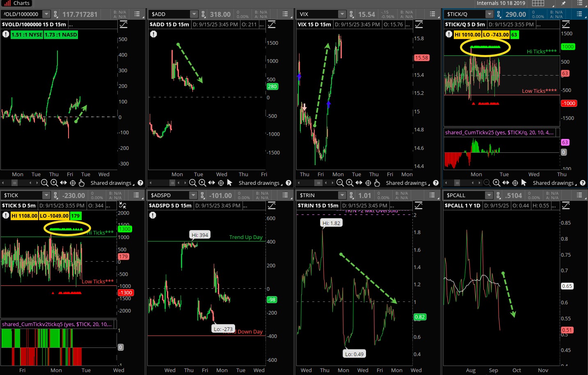The height and width of the screenshot is (375, 588).
Task: Click the symbol link icon beside $TICK
Action: [x=56, y=196]
